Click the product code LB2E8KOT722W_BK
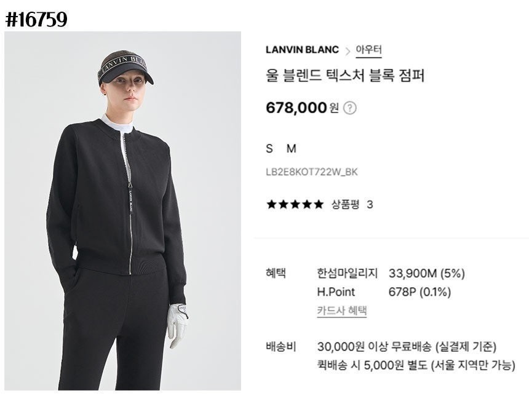The image size is (529, 420). (x=311, y=172)
